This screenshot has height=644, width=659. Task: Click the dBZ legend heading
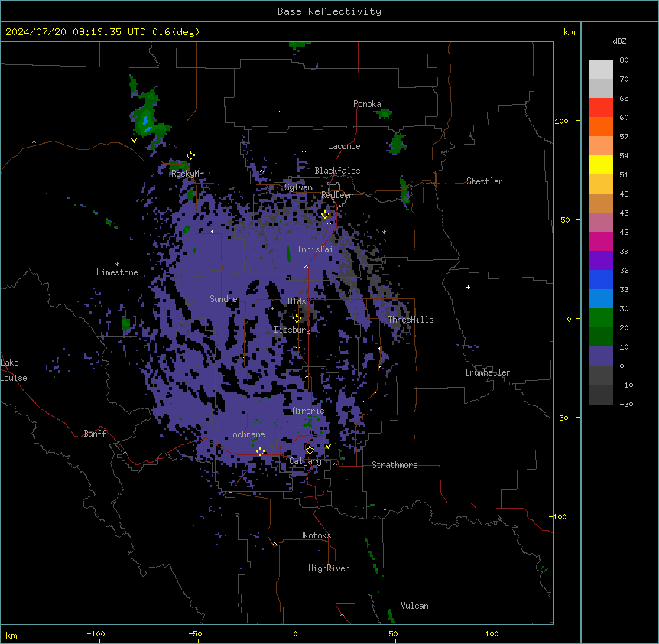[619, 41]
